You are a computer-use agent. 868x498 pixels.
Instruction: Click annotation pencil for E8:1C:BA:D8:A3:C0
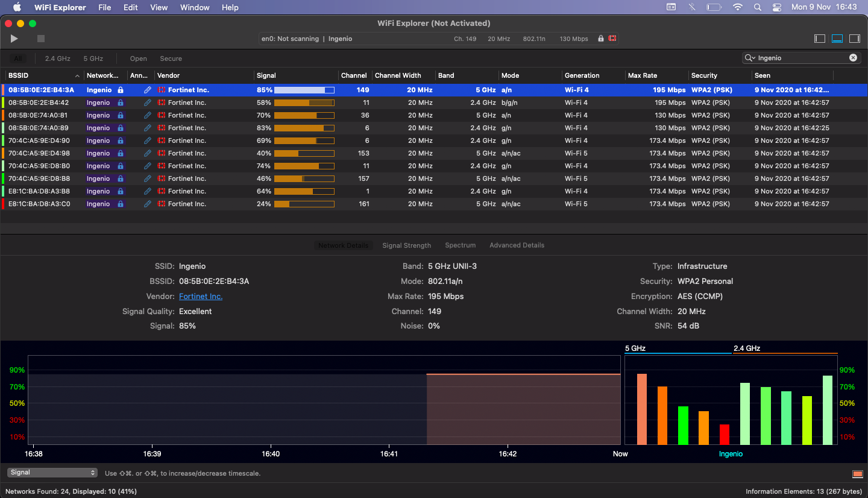point(148,204)
